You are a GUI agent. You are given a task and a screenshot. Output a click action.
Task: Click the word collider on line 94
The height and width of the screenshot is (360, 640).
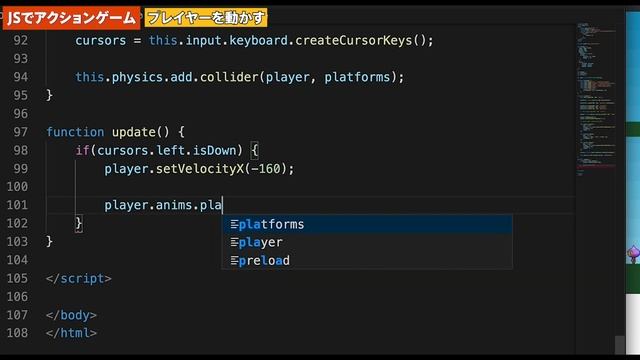point(229,77)
